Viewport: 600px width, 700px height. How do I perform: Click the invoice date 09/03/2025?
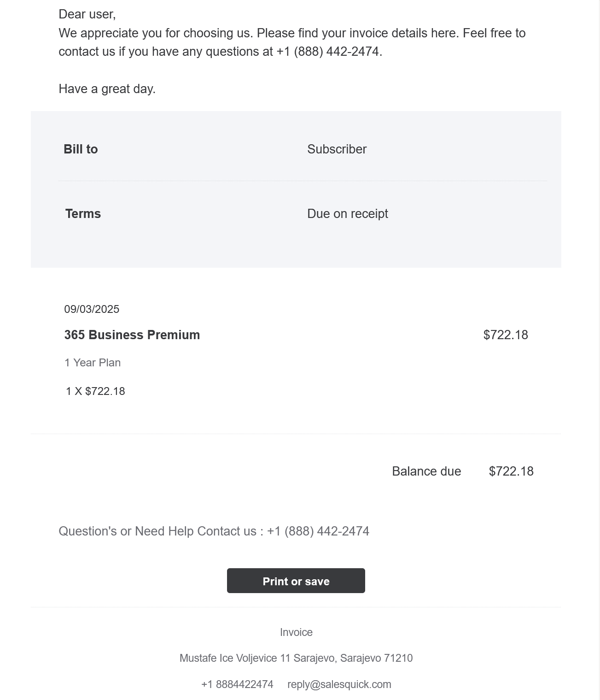[92, 309]
